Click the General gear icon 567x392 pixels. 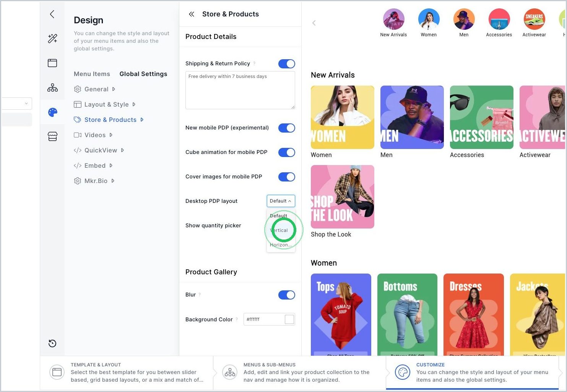77,89
